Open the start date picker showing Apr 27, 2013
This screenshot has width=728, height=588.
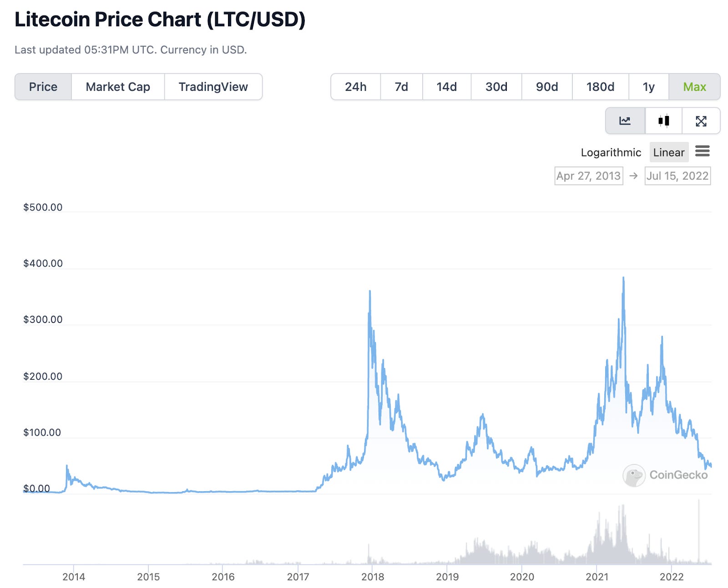pyautogui.click(x=588, y=176)
